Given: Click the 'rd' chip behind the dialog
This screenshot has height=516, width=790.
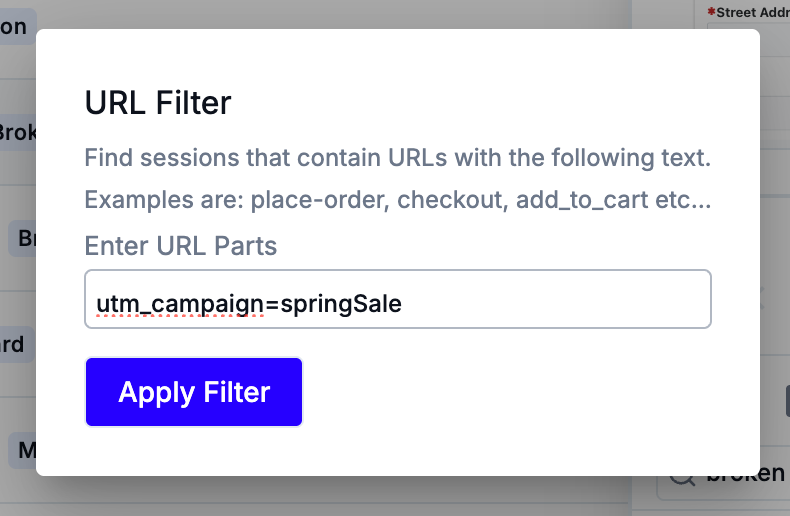Looking at the screenshot, I should (15, 345).
